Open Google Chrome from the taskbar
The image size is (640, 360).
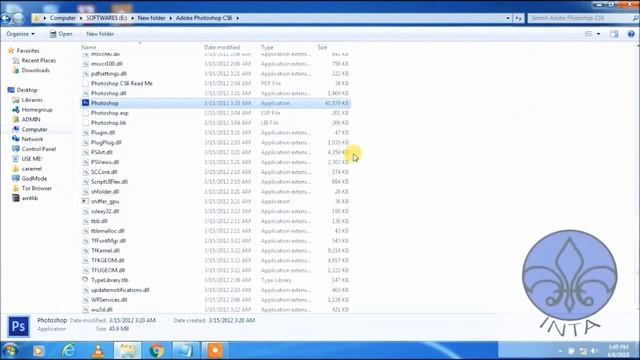pos(156,350)
